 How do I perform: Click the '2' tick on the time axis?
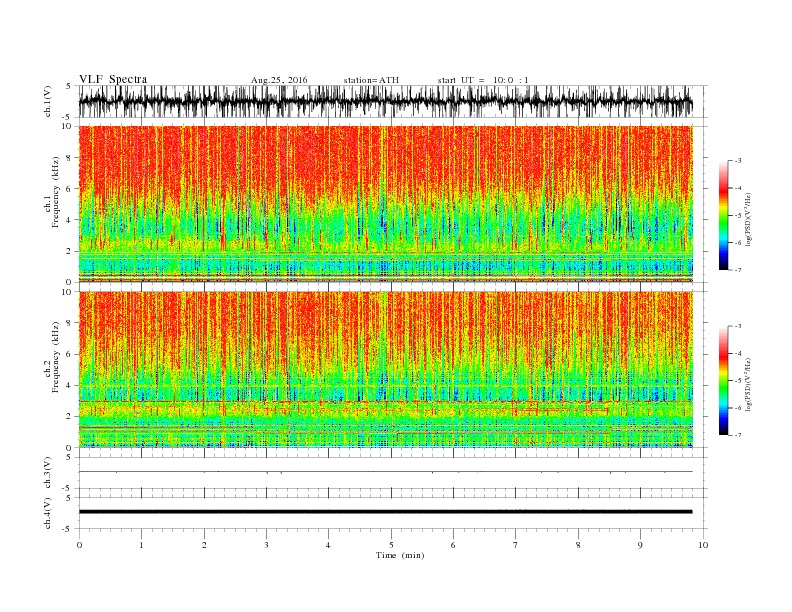pos(204,545)
